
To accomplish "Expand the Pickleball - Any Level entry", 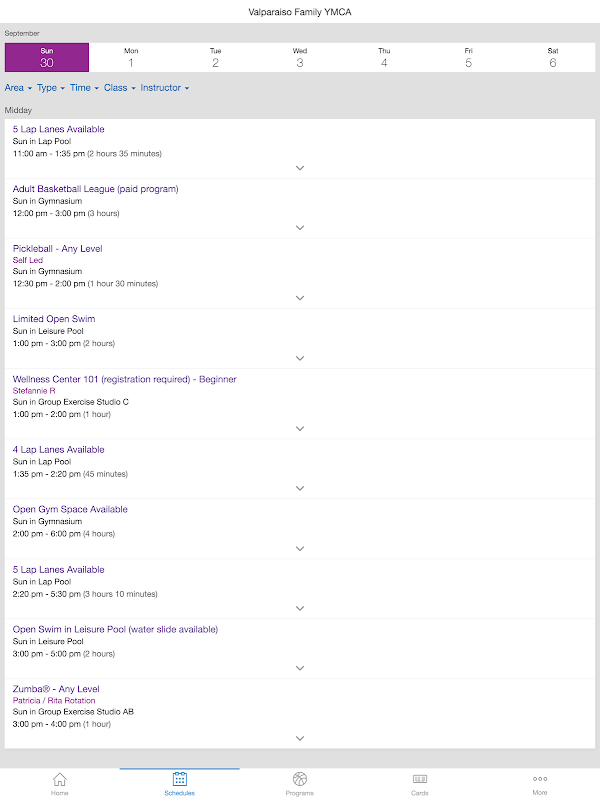I will pos(300,298).
